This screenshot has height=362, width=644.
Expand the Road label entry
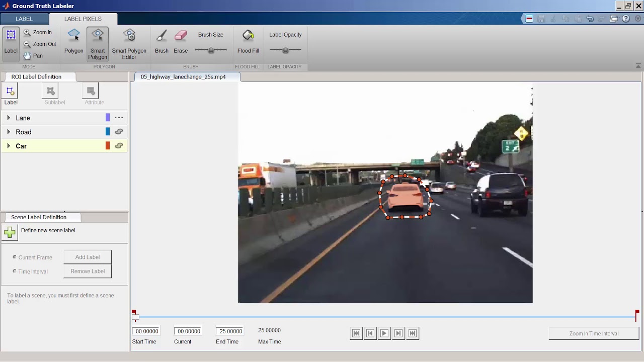coord(9,132)
